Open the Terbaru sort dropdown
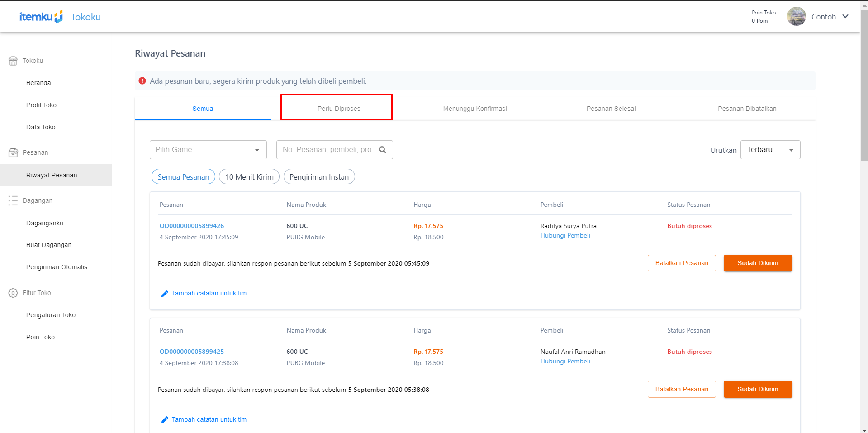868x433 pixels. coord(770,150)
